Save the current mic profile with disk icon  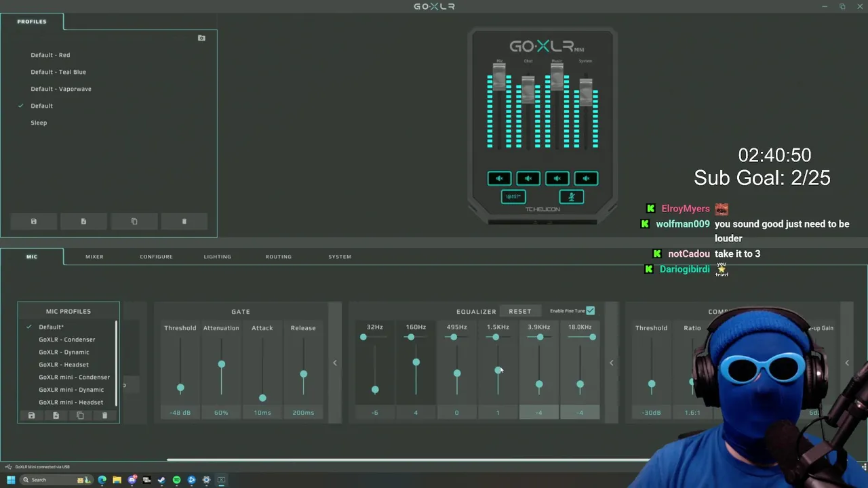coord(31,415)
